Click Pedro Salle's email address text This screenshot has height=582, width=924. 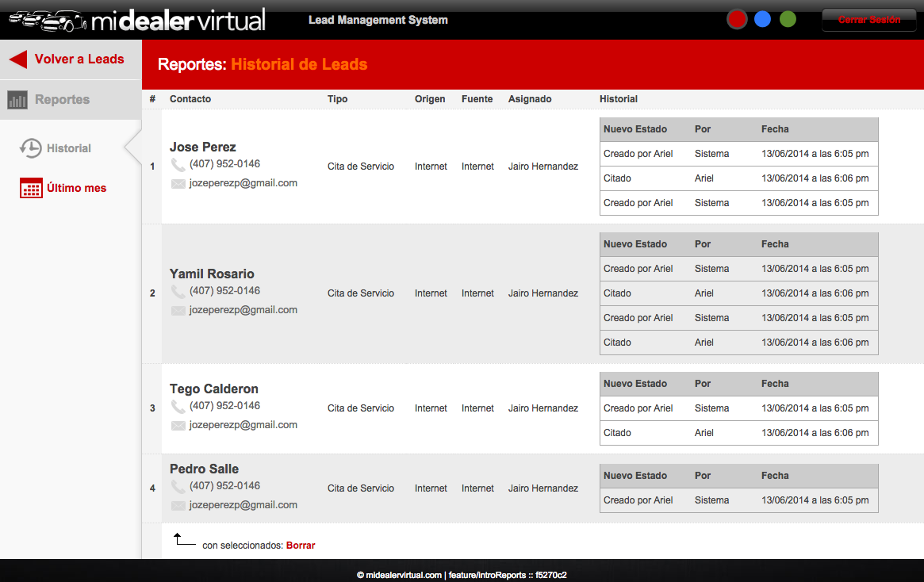click(x=243, y=505)
